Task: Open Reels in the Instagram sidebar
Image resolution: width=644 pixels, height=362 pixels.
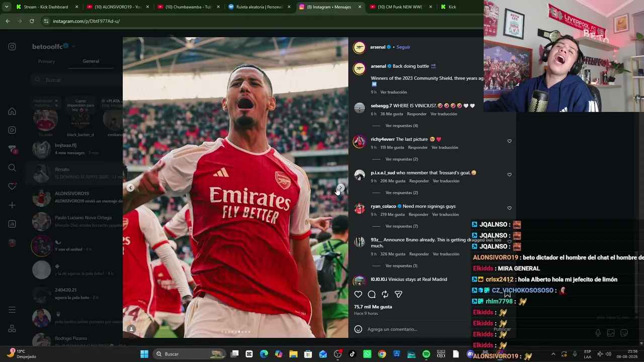Action: tap(12, 130)
